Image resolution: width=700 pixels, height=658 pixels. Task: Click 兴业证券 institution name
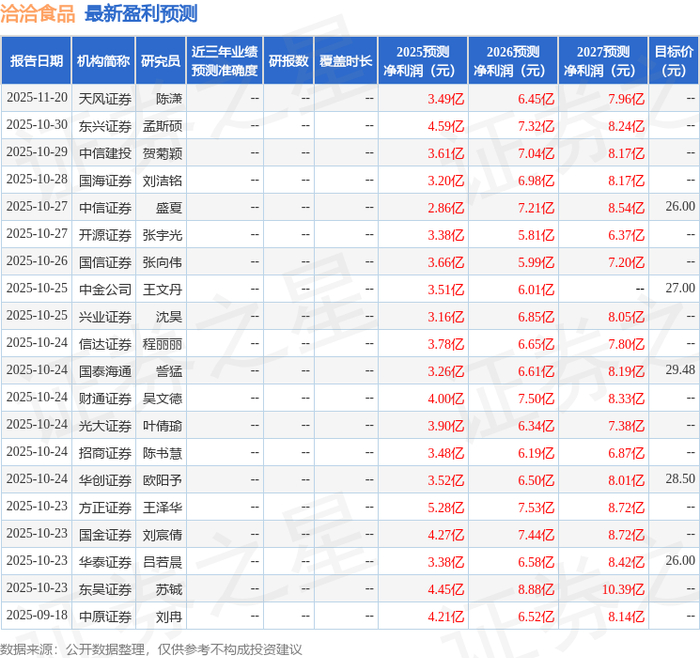click(x=105, y=317)
